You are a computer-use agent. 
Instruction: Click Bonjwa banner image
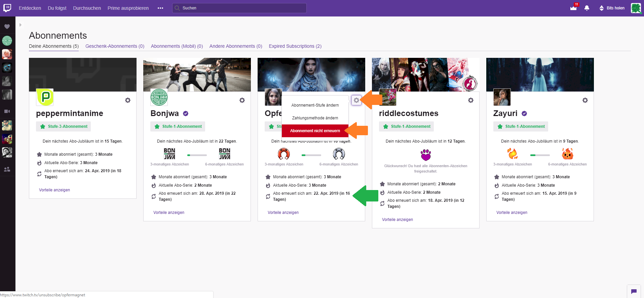click(197, 75)
